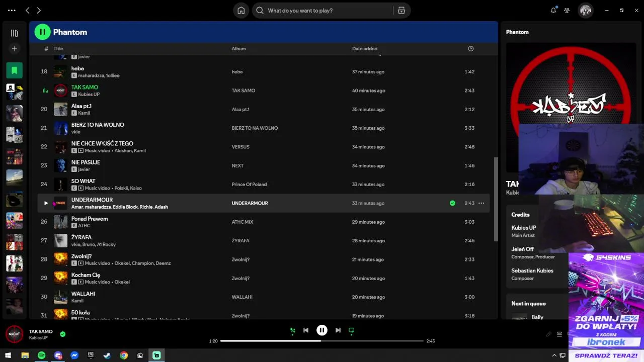This screenshot has width=644, height=362.
Task: Skip to next track
Action: coord(338,330)
